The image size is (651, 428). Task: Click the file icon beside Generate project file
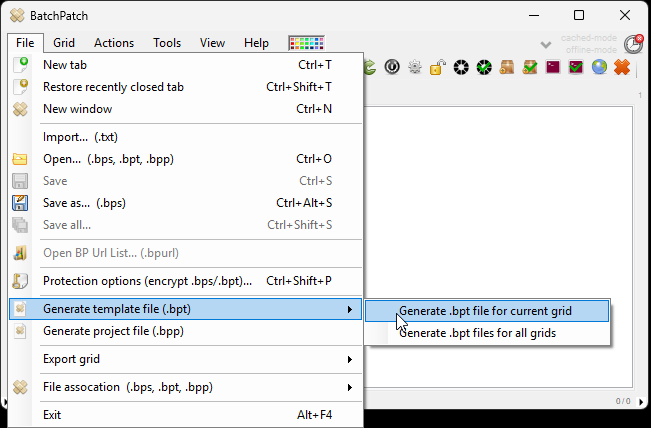pos(20,331)
